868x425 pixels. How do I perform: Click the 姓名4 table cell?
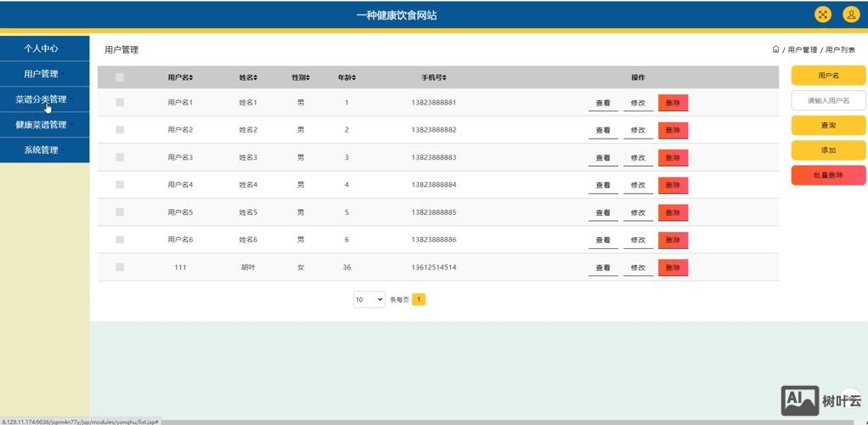[248, 184]
